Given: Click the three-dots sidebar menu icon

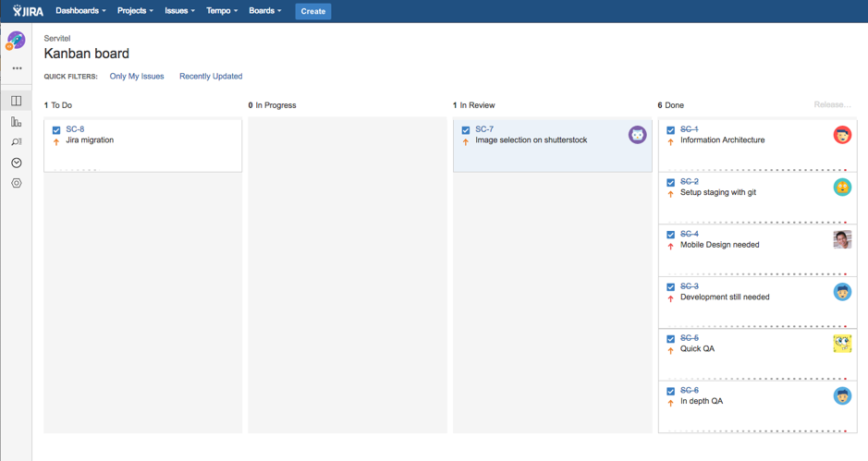Looking at the screenshot, I should (17, 68).
